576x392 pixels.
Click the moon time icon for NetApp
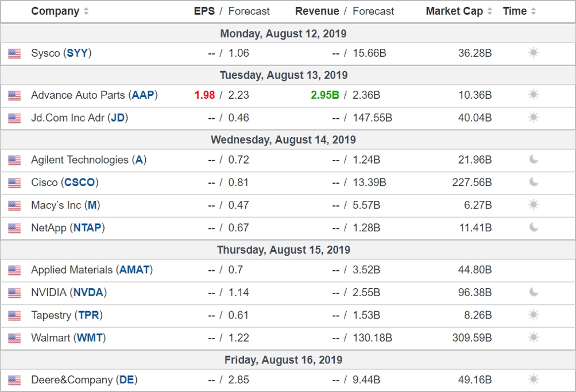534,227
